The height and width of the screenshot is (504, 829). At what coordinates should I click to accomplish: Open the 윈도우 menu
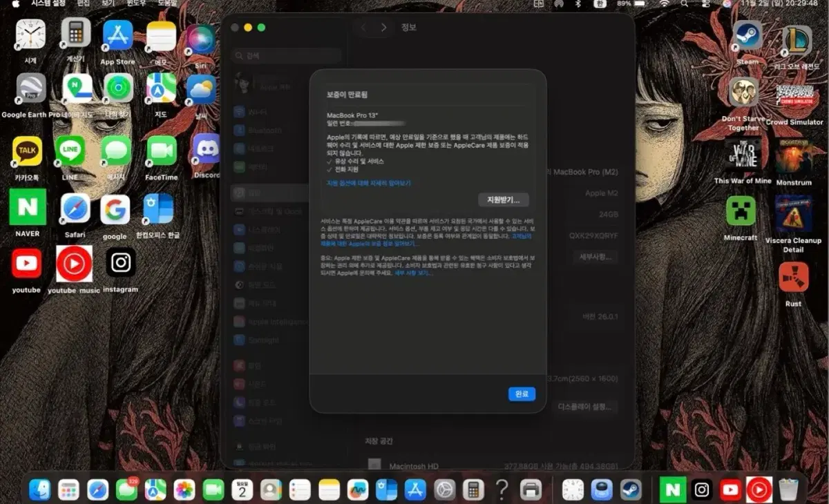(x=136, y=3)
